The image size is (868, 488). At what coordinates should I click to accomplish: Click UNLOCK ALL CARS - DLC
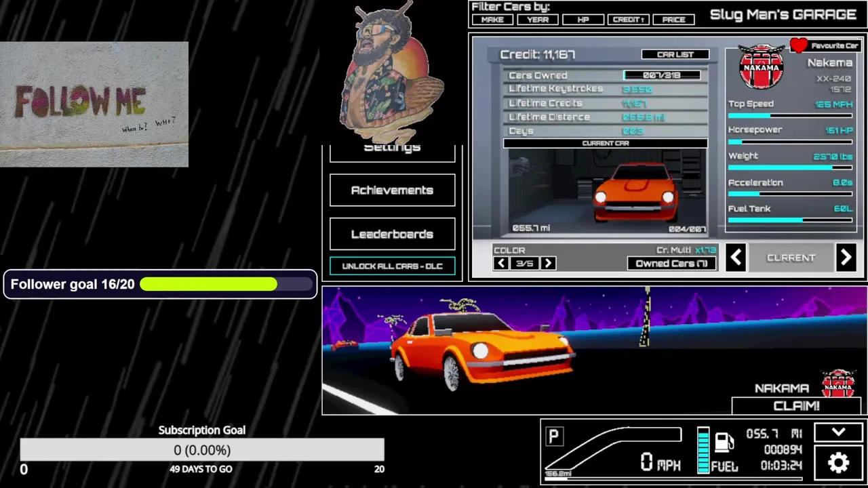click(392, 266)
